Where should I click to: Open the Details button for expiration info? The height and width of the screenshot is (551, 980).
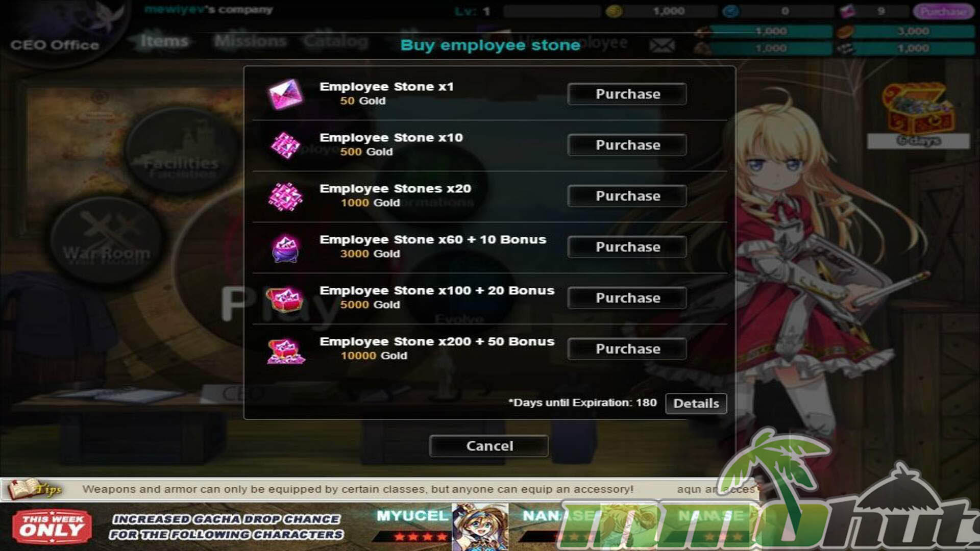coord(696,403)
